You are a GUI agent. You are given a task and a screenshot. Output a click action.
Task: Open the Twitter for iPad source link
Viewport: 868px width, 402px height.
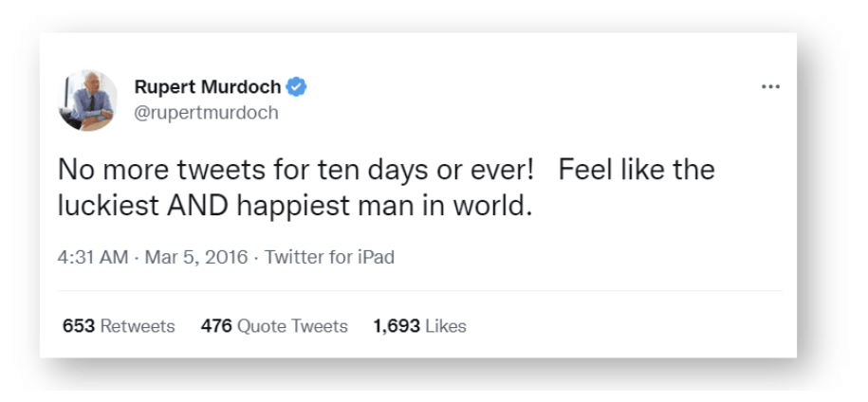[329, 257]
